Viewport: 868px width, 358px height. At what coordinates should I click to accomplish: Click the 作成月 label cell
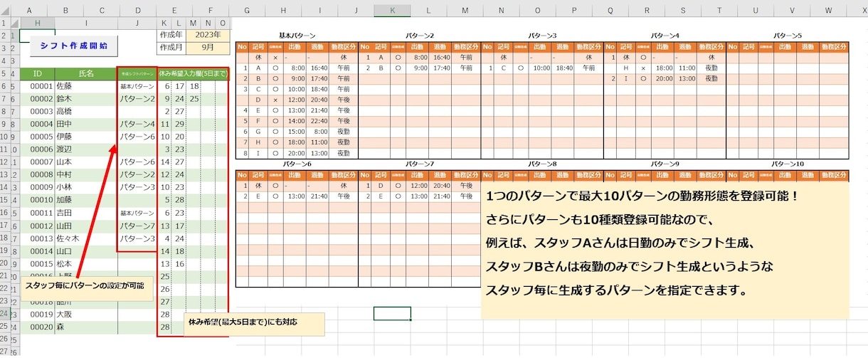click(171, 48)
